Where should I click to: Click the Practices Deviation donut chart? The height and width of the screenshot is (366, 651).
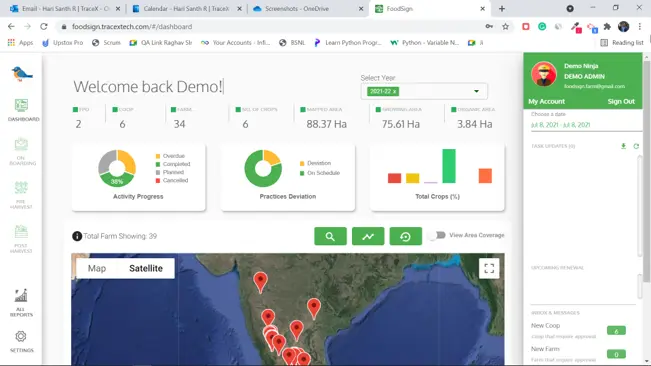tap(263, 168)
